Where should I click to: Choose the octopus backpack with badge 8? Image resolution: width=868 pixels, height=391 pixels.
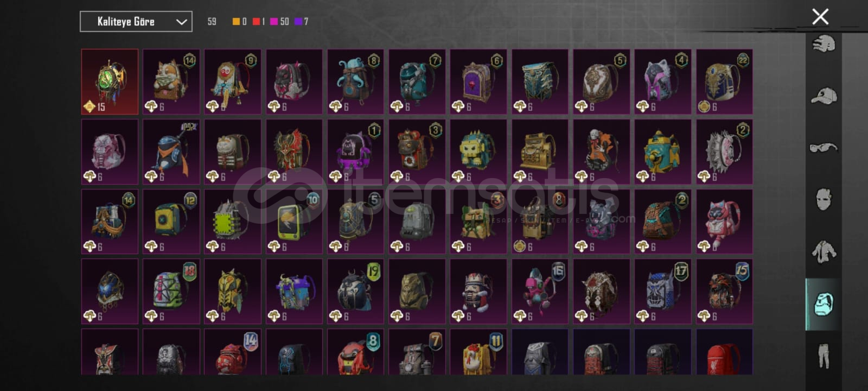pos(356,82)
